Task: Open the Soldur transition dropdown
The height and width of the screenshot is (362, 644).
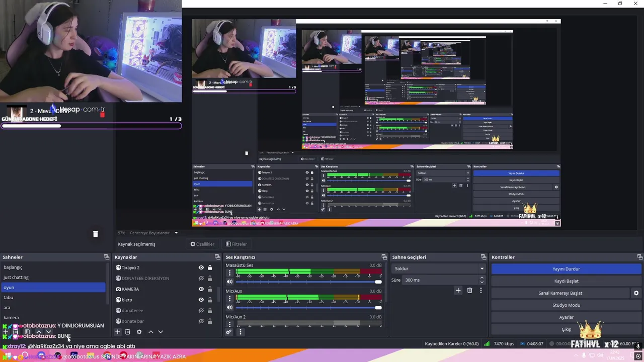Action: [439, 268]
